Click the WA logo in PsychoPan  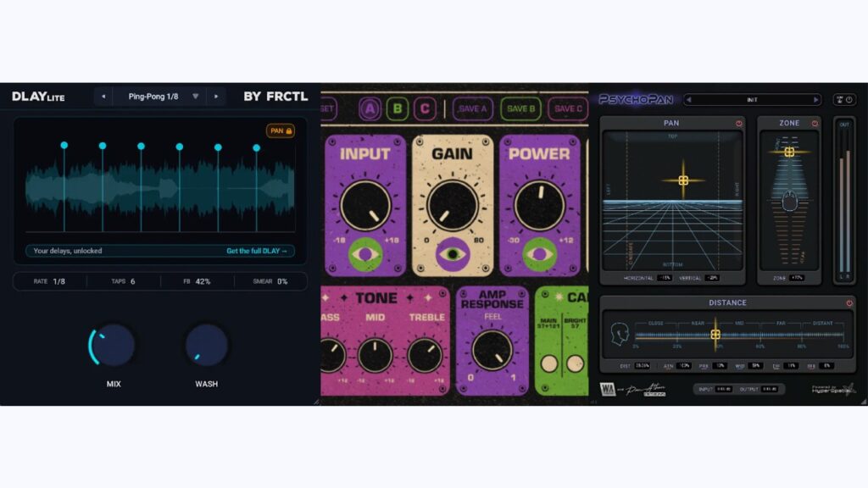(607, 390)
